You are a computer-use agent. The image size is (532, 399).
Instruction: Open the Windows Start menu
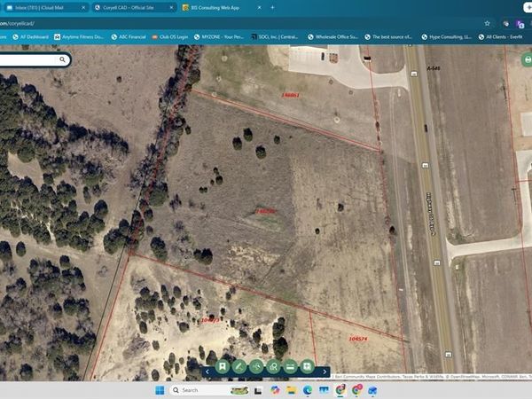pyautogui.click(x=160, y=390)
